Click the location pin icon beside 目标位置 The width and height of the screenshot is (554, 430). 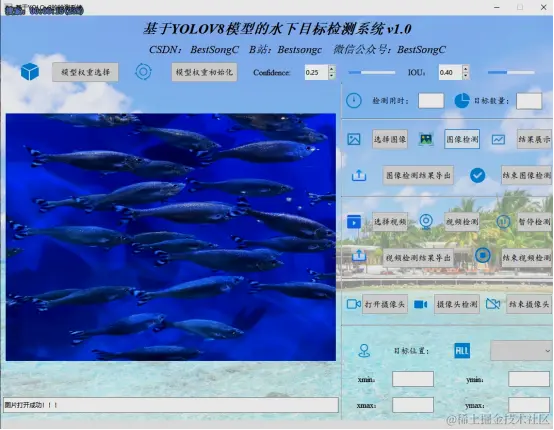pyautogui.click(x=364, y=351)
